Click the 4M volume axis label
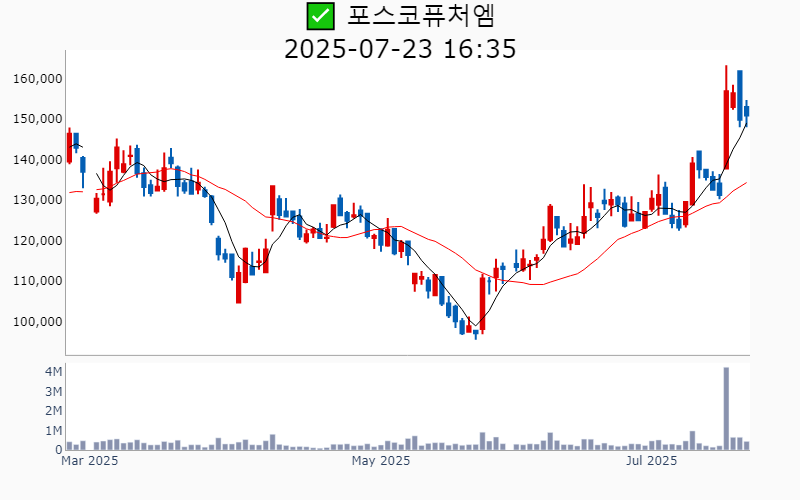This screenshot has width=800, height=500. point(54,371)
